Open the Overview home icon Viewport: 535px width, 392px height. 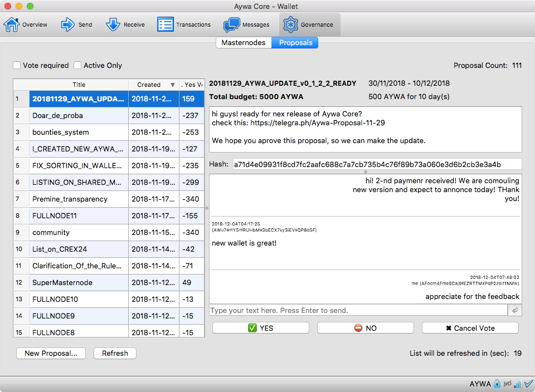click(12, 24)
